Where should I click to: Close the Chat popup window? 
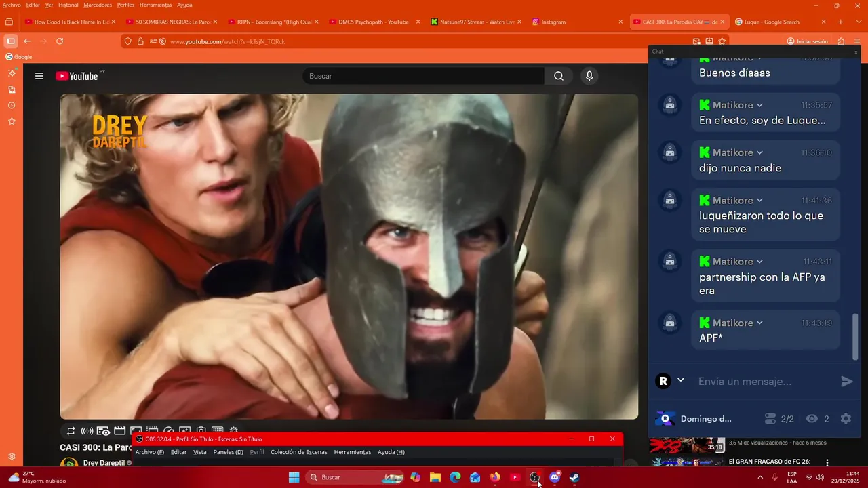[x=856, y=52]
